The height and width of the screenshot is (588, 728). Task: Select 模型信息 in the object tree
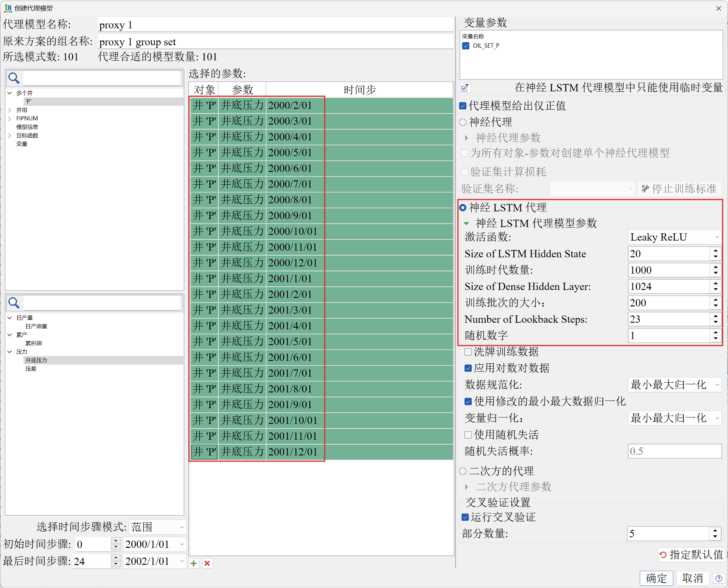click(27, 127)
